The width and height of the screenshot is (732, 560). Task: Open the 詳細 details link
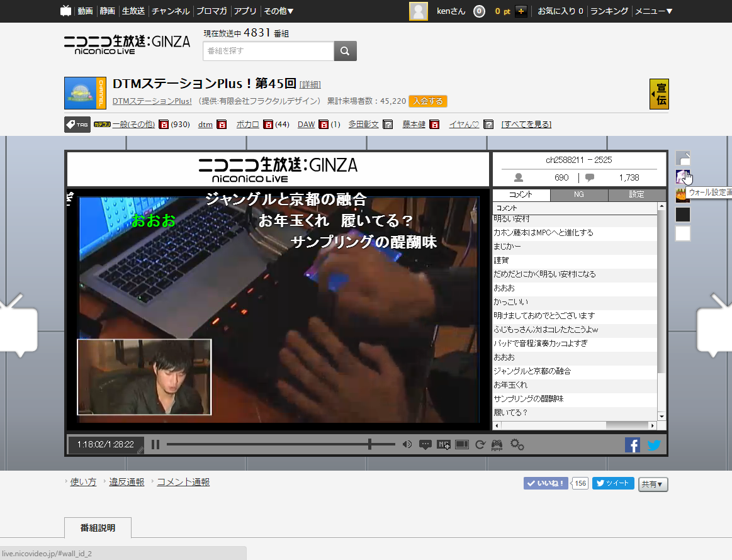click(310, 84)
